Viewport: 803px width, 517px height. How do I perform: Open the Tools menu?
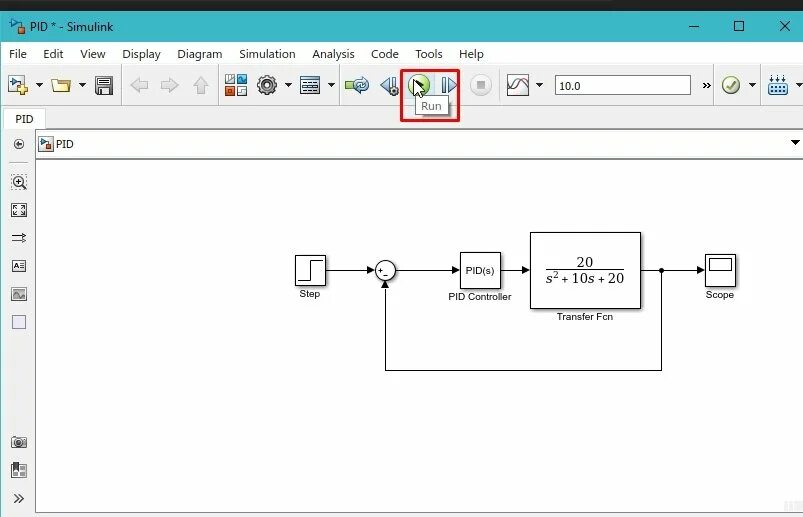[429, 54]
